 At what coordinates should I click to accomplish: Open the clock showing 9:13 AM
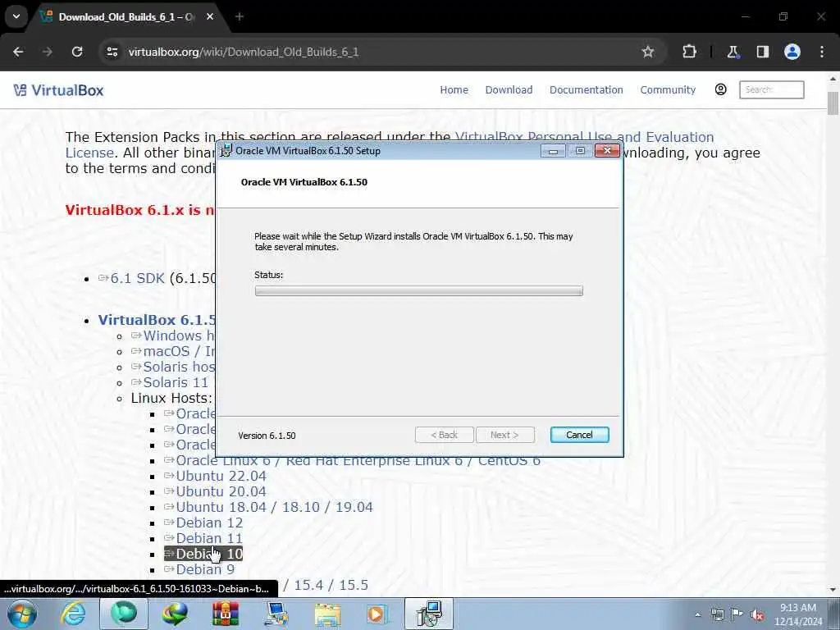798,614
